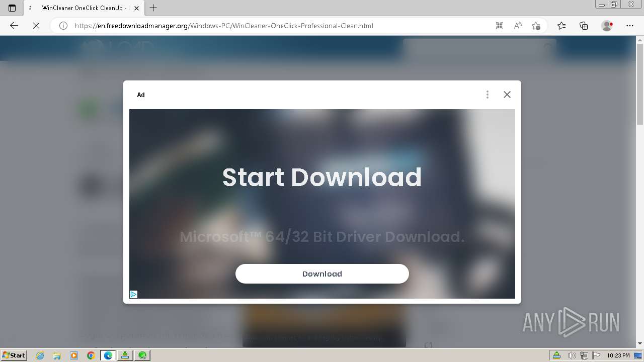The image size is (644, 362).
Task: Open File Explorer from taskbar
Action: click(x=57, y=355)
